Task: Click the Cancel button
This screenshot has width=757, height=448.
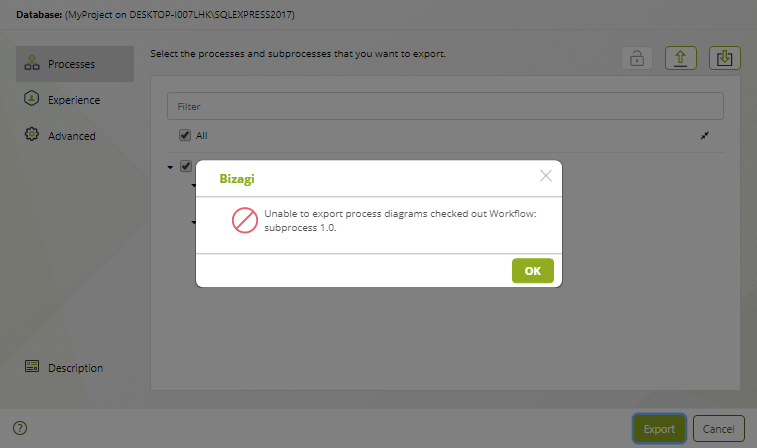Action: (718, 429)
